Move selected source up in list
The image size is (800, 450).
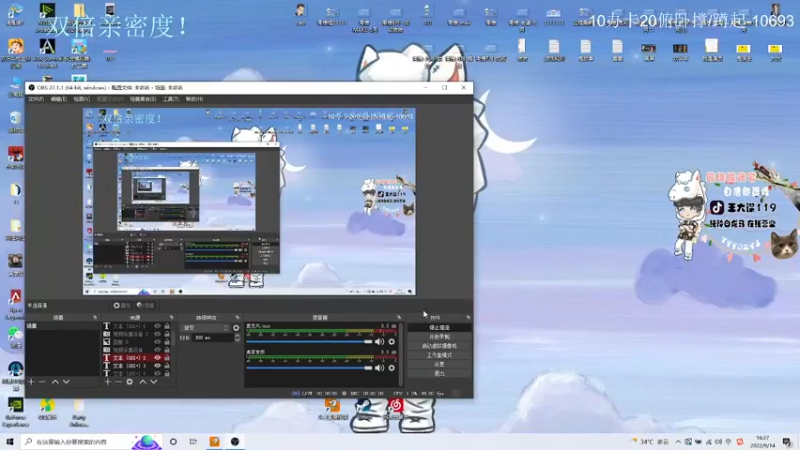[142, 382]
